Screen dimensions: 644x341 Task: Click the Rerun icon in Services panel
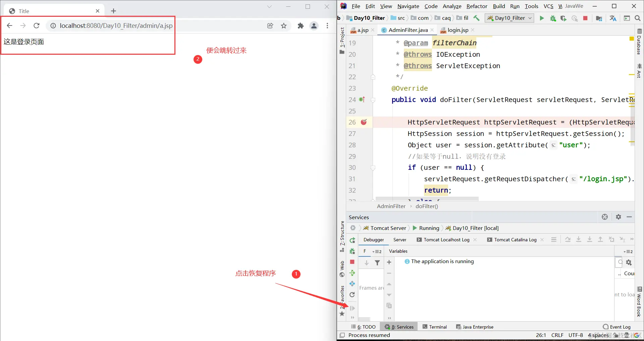352,240
